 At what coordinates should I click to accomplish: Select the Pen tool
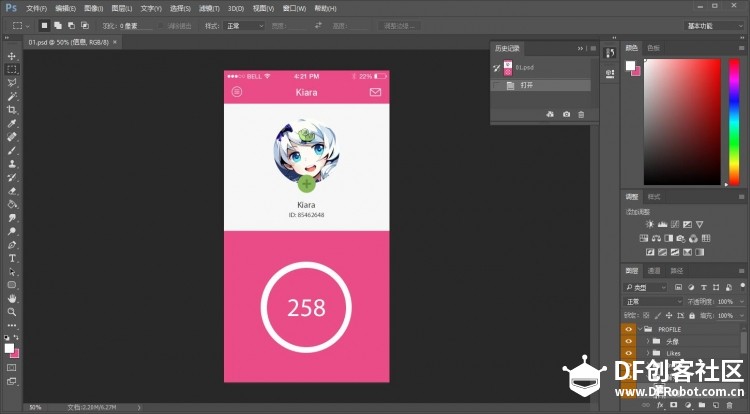[12, 245]
